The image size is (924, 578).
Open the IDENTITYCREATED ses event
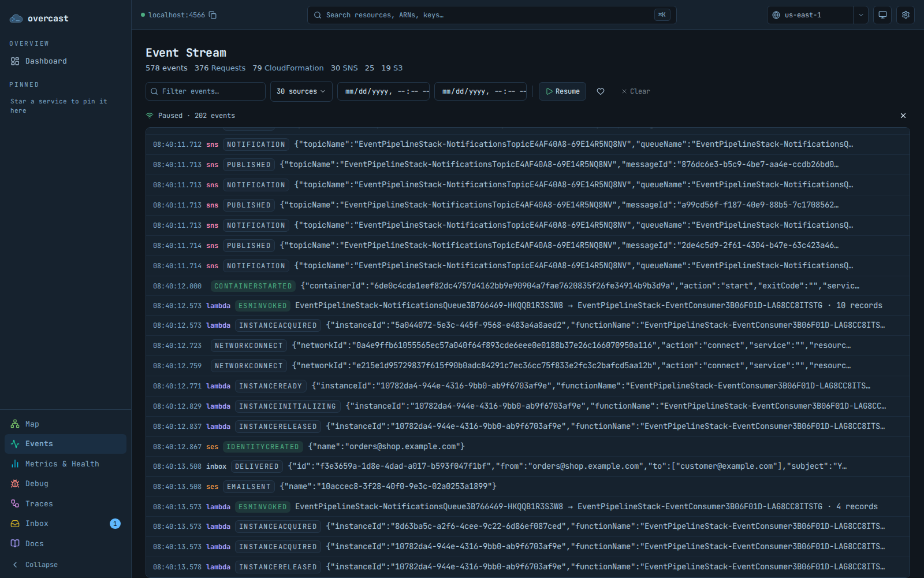tap(527, 447)
